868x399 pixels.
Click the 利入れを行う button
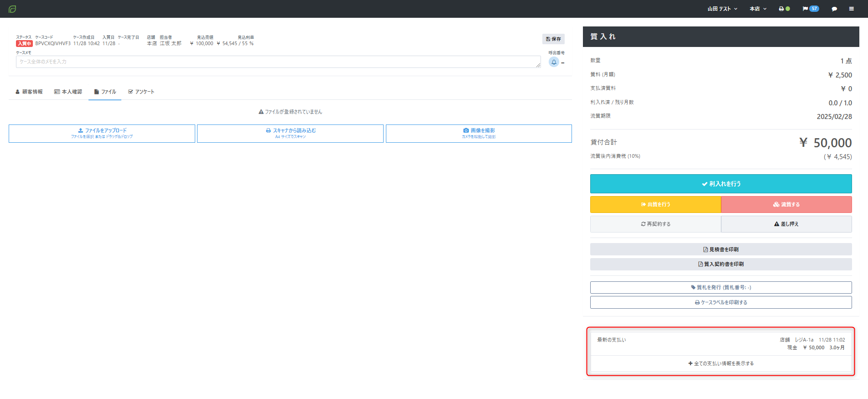pyautogui.click(x=721, y=184)
